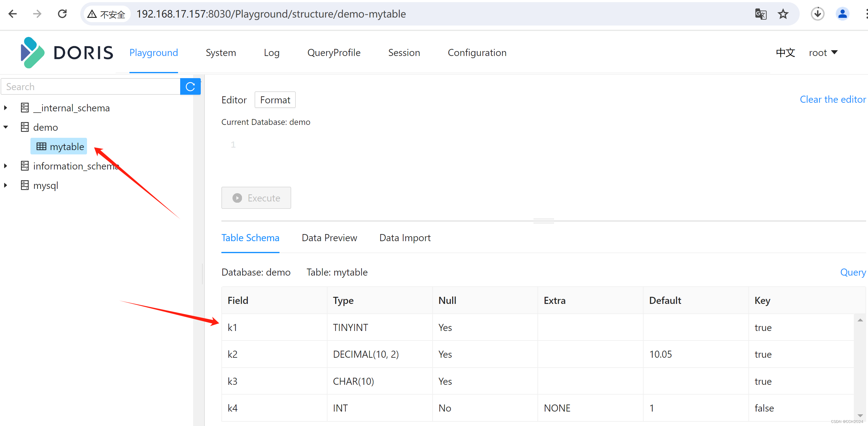The width and height of the screenshot is (868, 426).
Task: Click the System menu icon
Action: [221, 53]
